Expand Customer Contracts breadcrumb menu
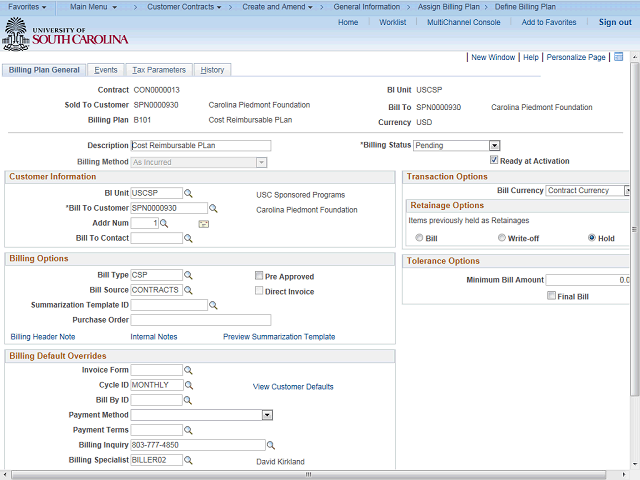 pyautogui.click(x=184, y=7)
